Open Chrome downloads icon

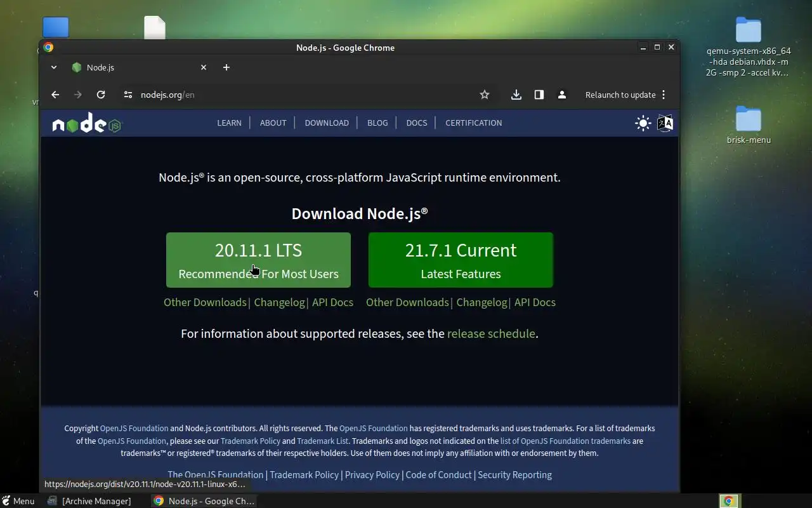(516, 95)
